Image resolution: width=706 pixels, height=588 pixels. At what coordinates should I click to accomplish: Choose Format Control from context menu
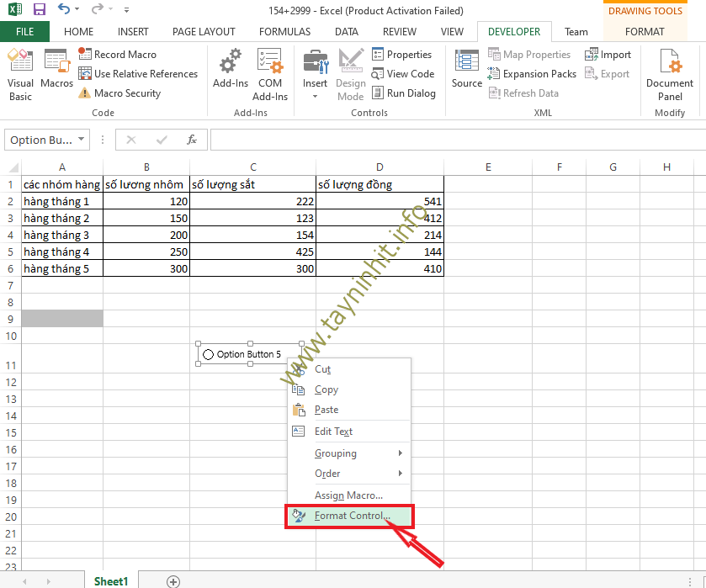pos(352,516)
